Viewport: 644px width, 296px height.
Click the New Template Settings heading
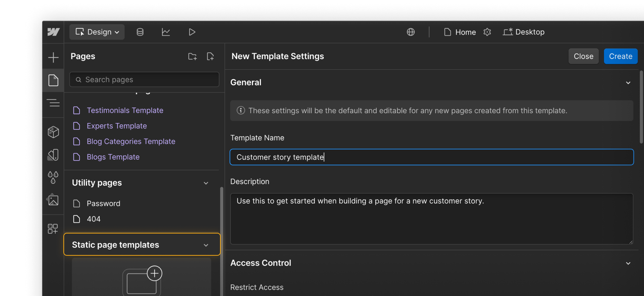point(278,56)
